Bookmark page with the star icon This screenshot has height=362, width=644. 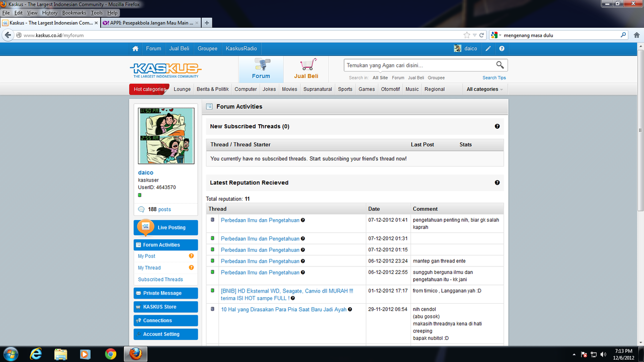[x=467, y=35]
